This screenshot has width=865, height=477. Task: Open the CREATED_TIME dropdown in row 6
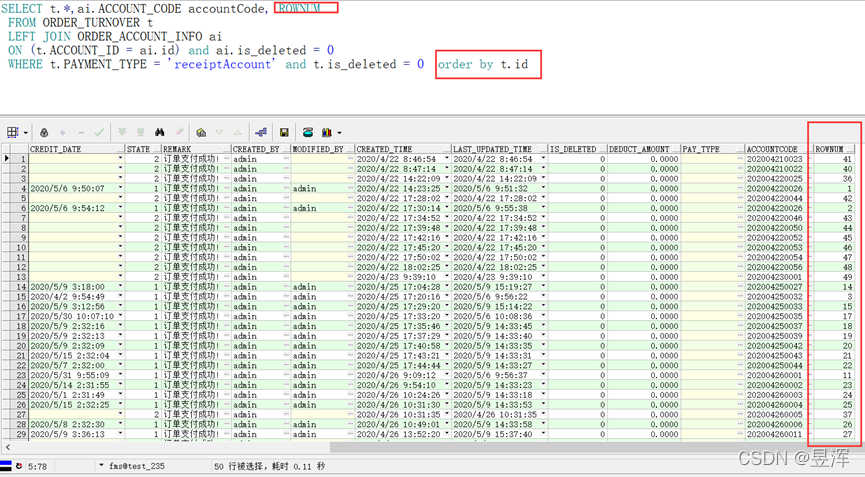[x=446, y=208]
